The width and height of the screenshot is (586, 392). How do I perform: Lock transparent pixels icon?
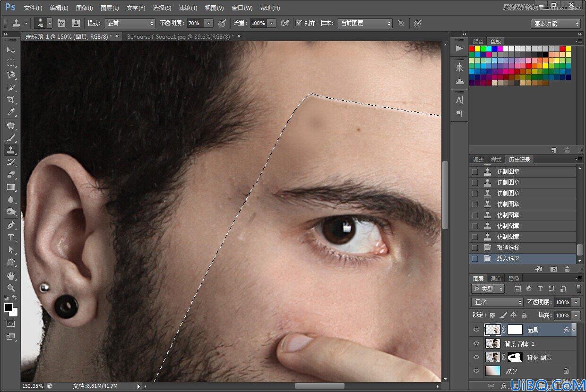(x=493, y=315)
